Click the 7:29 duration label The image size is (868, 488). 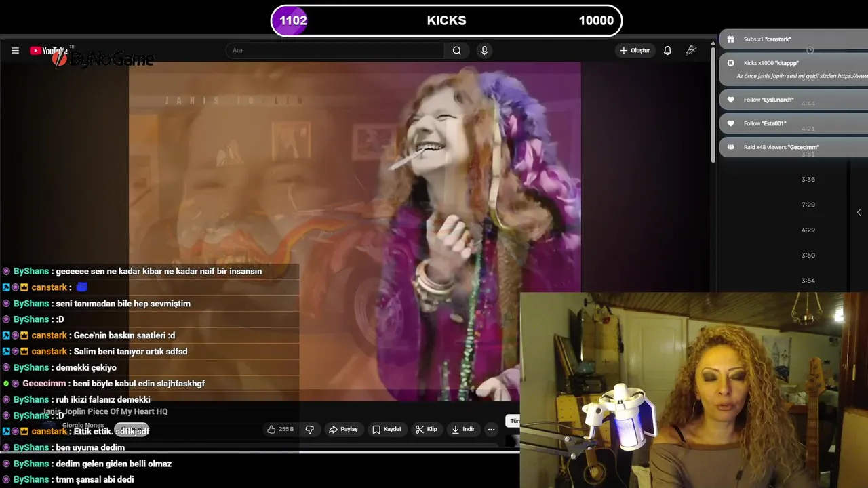point(808,205)
